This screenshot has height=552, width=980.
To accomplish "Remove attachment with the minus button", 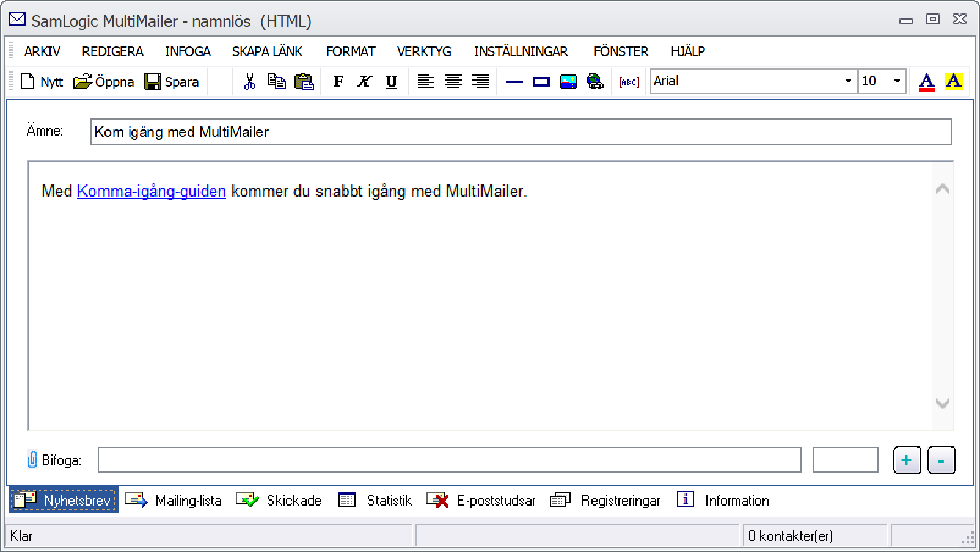I will coord(941,460).
